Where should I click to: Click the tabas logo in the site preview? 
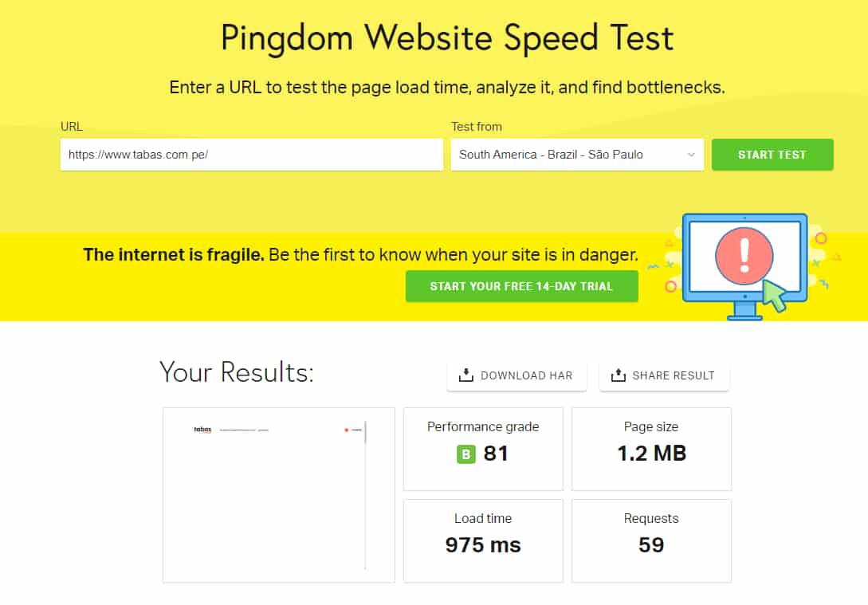pyautogui.click(x=202, y=430)
